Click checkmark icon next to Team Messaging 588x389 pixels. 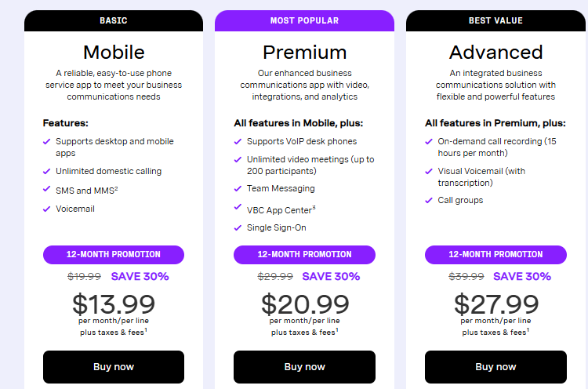(x=238, y=189)
